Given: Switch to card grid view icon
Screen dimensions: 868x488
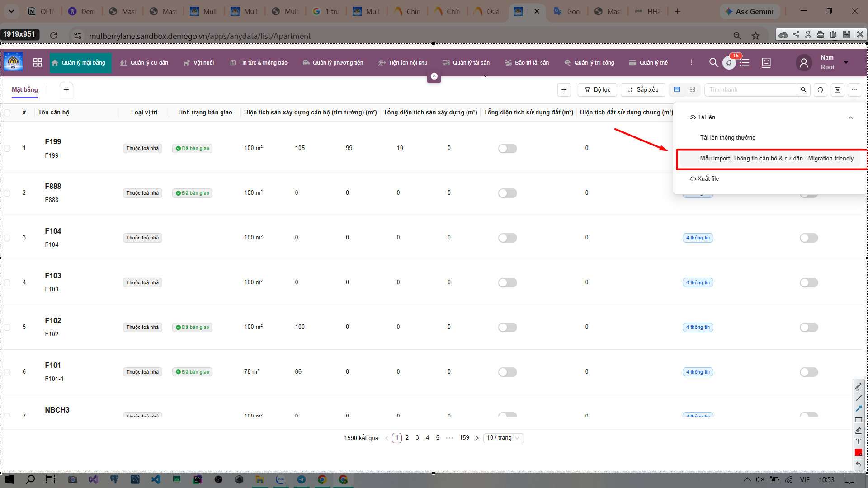Looking at the screenshot, I should coord(692,89).
